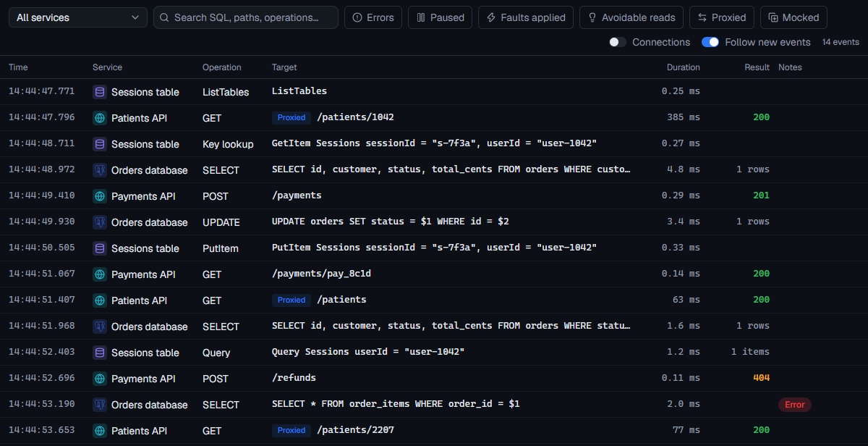The image size is (868, 446).
Task: Click the Service column header
Action: [x=107, y=67]
